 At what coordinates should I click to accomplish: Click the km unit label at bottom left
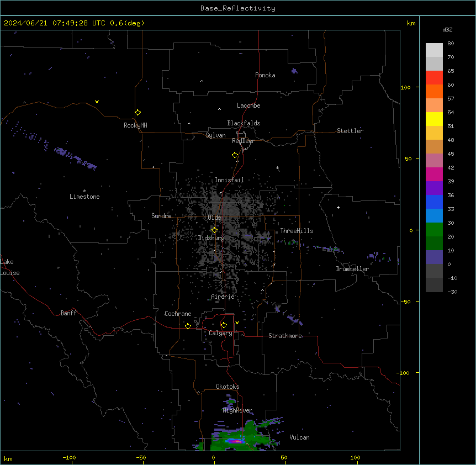coord(8,458)
